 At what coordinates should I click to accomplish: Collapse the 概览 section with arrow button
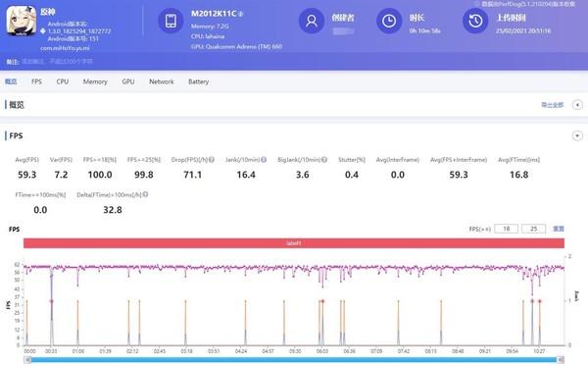pyautogui.click(x=577, y=105)
